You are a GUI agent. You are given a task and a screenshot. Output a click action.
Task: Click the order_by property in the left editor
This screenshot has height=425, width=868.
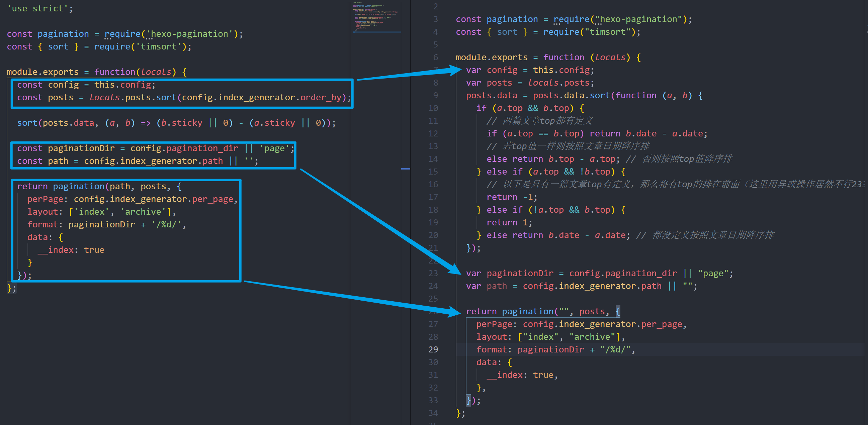(x=321, y=98)
